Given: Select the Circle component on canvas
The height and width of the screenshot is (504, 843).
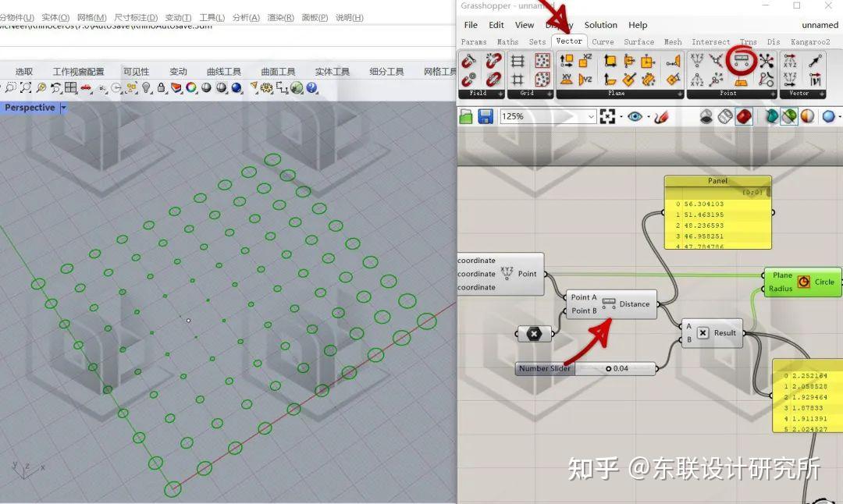Looking at the screenshot, I should 802,282.
